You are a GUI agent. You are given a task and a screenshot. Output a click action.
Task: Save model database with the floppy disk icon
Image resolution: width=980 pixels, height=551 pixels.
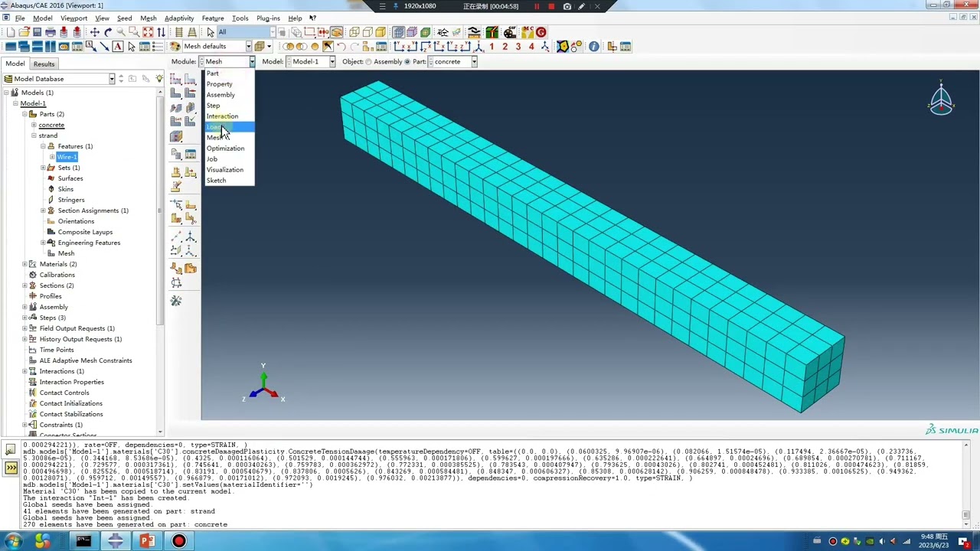tap(37, 32)
